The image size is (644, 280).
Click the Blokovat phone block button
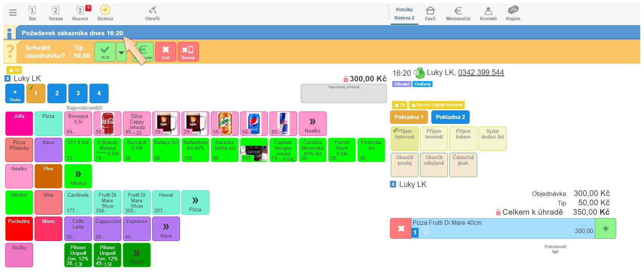188,51
